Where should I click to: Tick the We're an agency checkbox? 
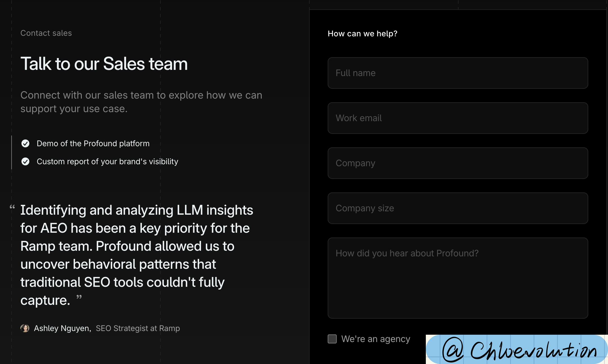(x=332, y=339)
